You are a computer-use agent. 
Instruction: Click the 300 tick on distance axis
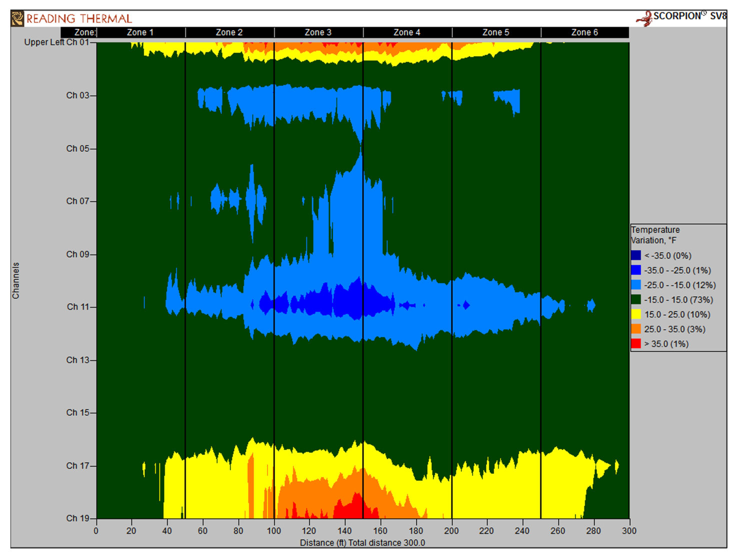click(x=629, y=531)
